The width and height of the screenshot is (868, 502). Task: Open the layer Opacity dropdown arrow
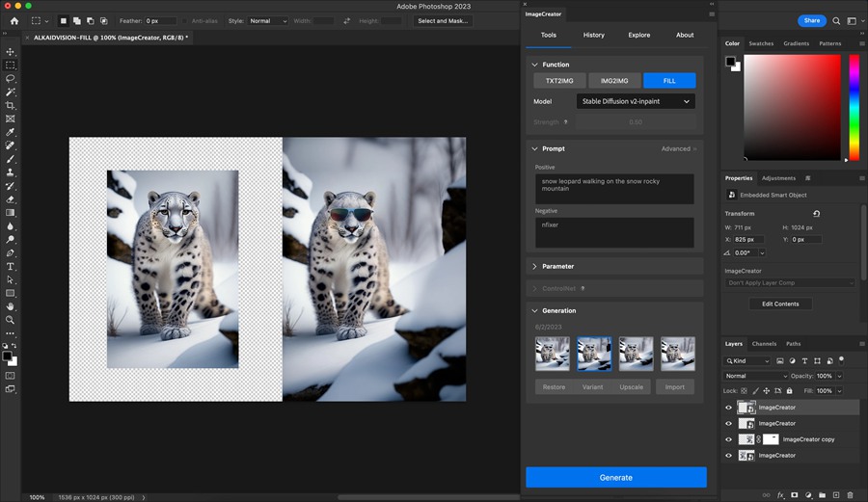tap(840, 376)
